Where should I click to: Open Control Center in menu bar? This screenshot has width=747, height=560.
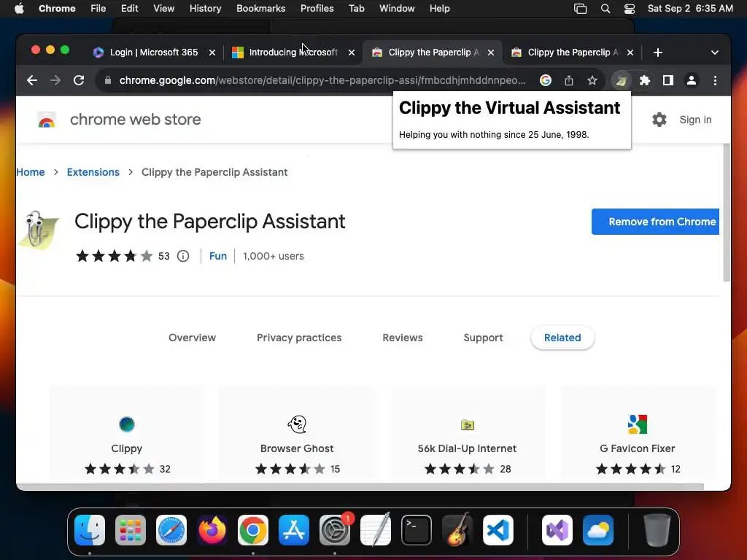(630, 9)
